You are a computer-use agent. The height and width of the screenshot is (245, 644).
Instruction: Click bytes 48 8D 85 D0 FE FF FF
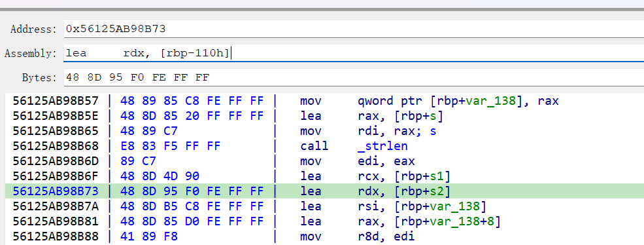(x=192, y=221)
